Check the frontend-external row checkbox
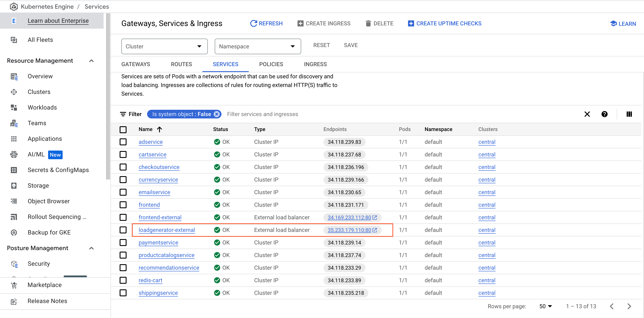 pos(123,217)
